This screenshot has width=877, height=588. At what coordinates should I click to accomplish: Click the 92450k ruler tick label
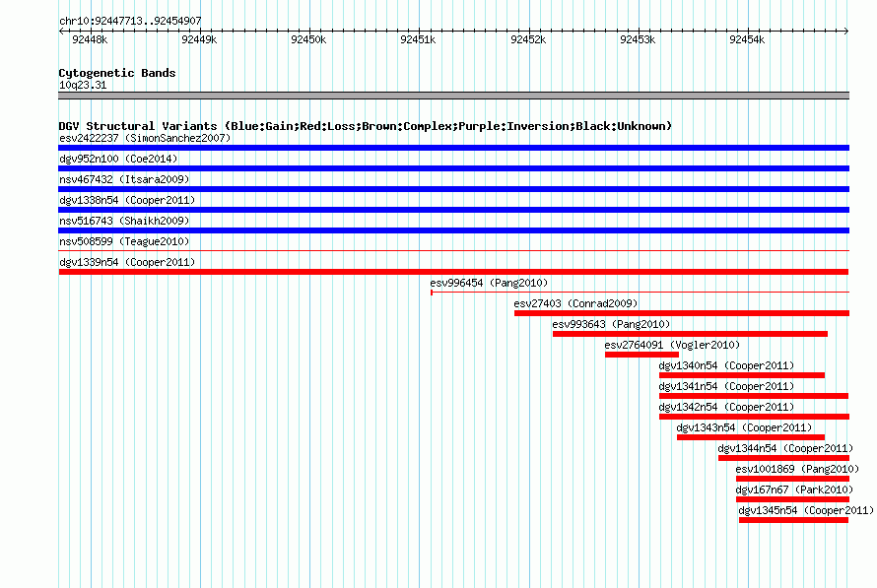pyautogui.click(x=308, y=39)
